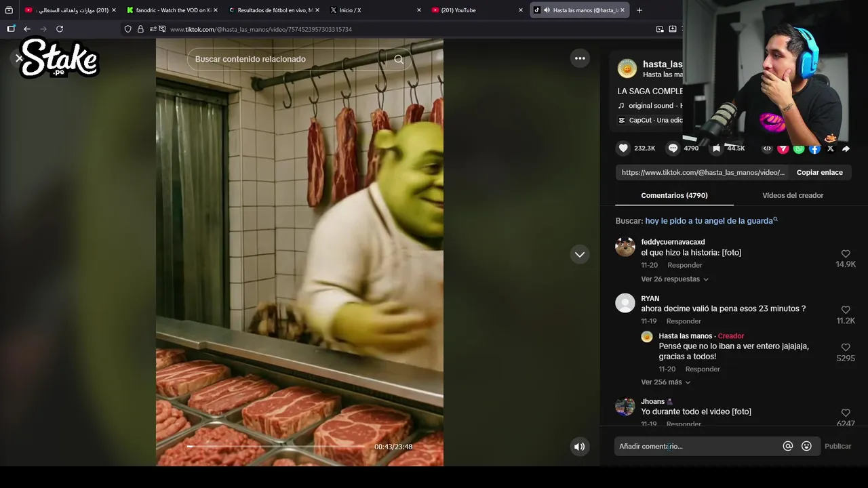
Task: Share the video via X icon
Action: [x=830, y=148]
